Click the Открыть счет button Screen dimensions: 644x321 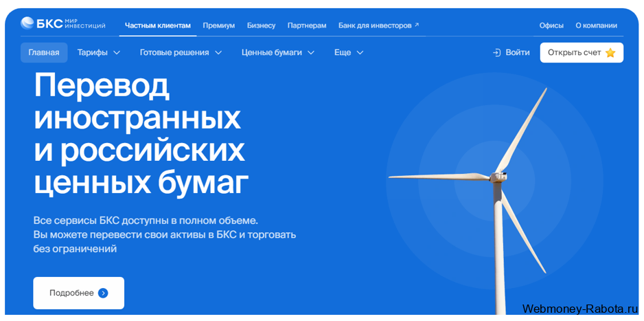(582, 53)
